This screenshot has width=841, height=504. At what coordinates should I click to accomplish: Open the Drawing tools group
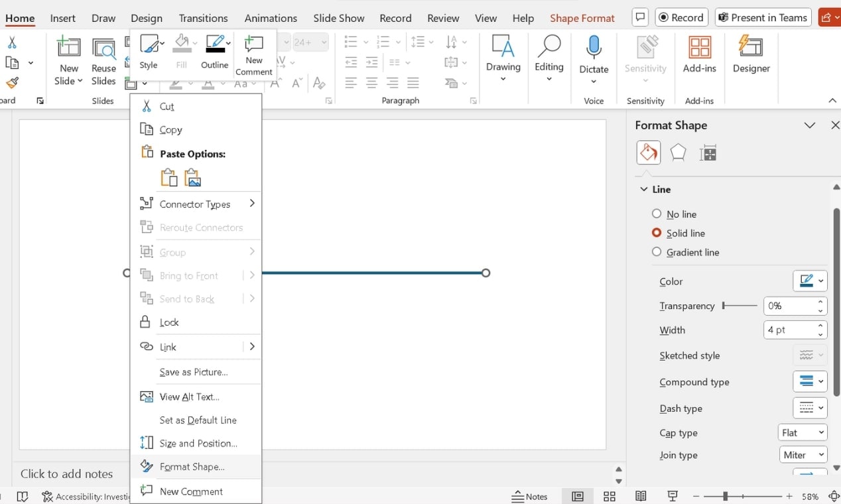pos(503,58)
